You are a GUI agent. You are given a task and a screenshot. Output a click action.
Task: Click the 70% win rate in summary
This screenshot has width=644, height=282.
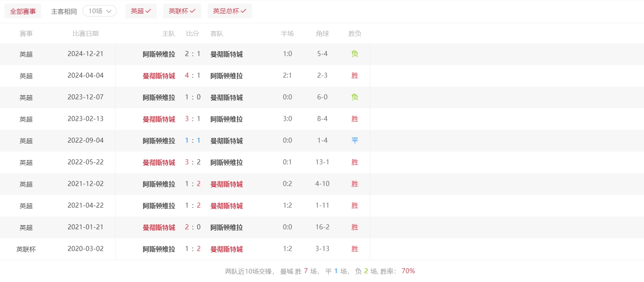408,271
